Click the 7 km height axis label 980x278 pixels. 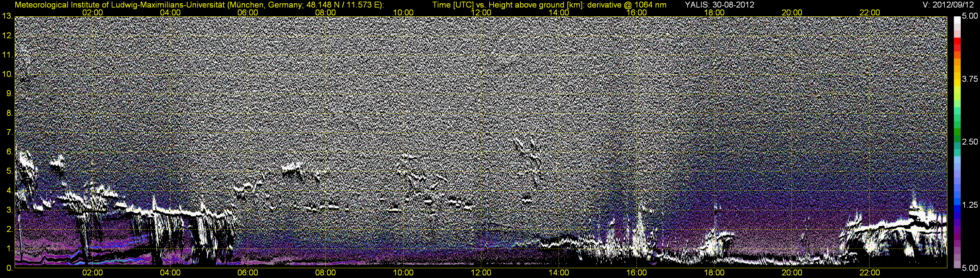tap(9, 132)
